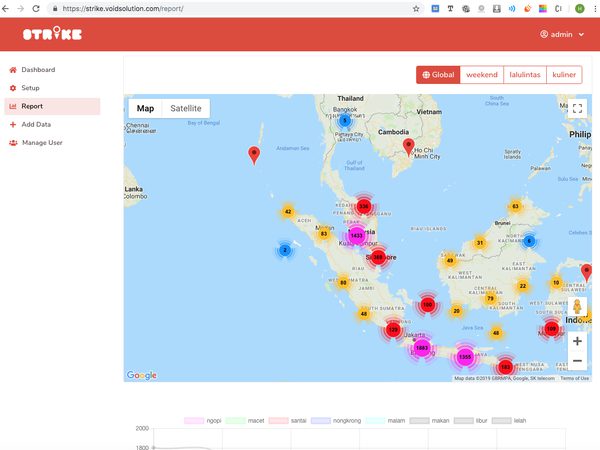Open the Chrome three-dot menu
The image size is (600, 450).
pyautogui.click(x=595, y=8)
